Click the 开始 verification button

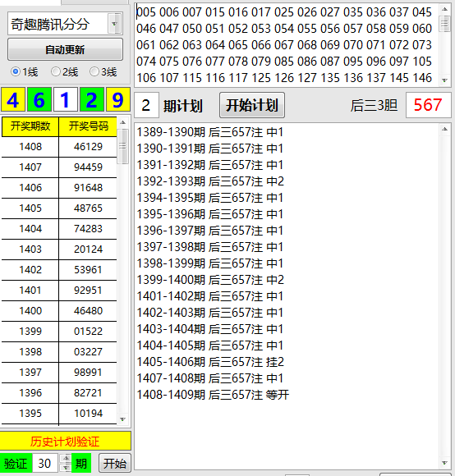(115, 463)
